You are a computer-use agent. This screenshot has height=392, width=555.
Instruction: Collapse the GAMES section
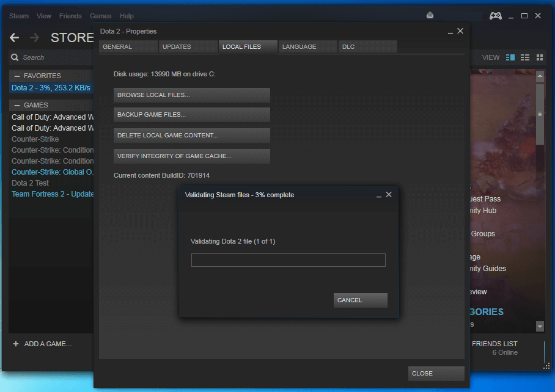[x=17, y=106]
